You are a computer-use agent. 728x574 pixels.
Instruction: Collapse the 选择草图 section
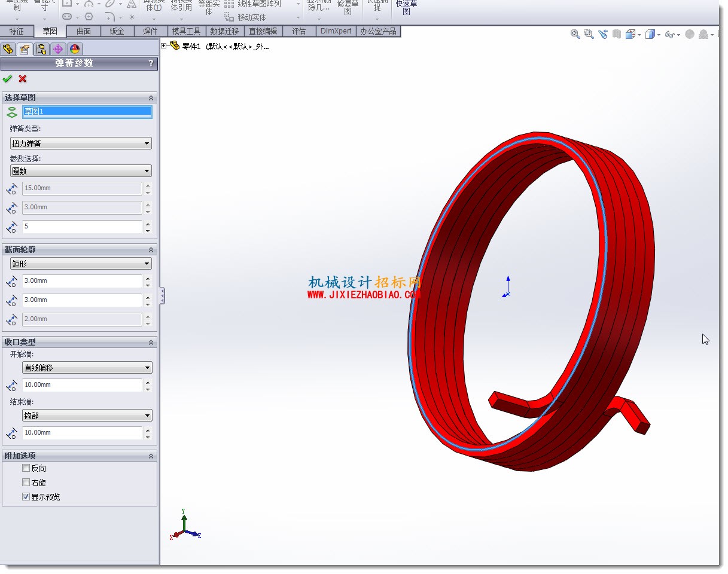tap(151, 97)
